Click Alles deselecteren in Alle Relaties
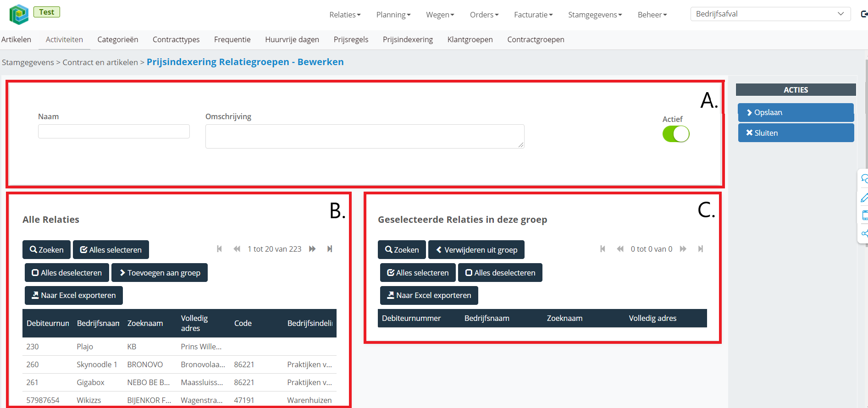The image size is (868, 408). [x=67, y=273]
